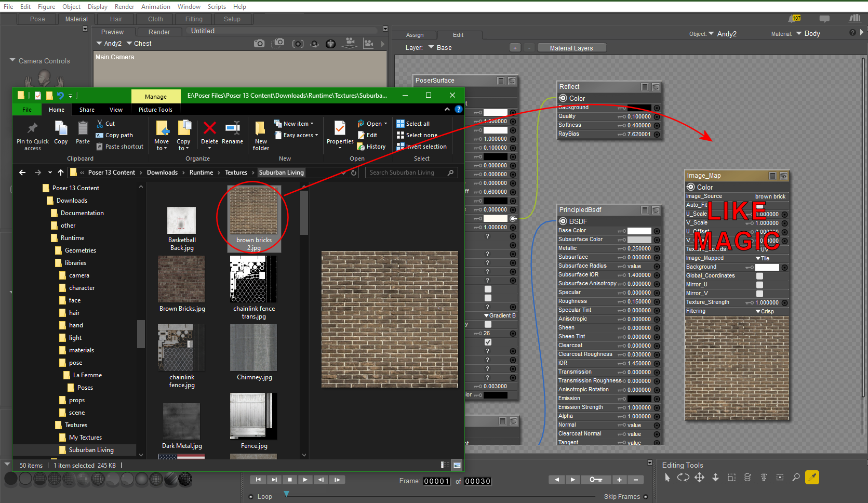
Task: Toggle the Mirror_U checkbox in Image_Map
Action: coord(759,285)
